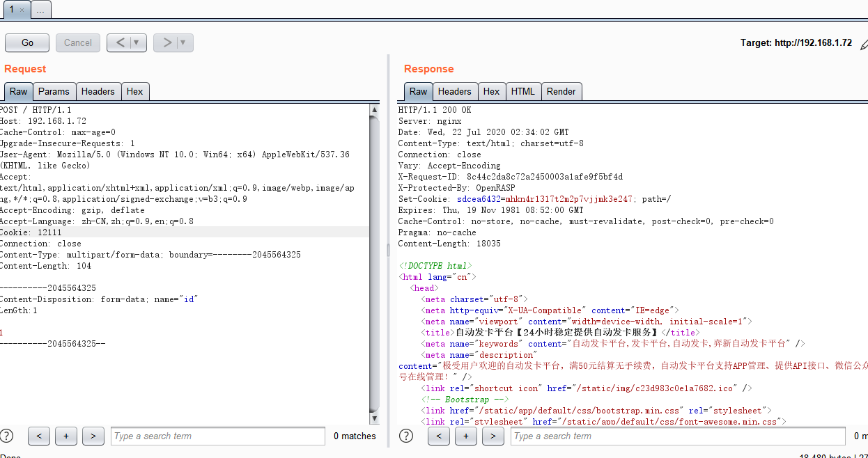The width and height of the screenshot is (868, 458).
Task: Go back to previous request in history
Action: 119,42
